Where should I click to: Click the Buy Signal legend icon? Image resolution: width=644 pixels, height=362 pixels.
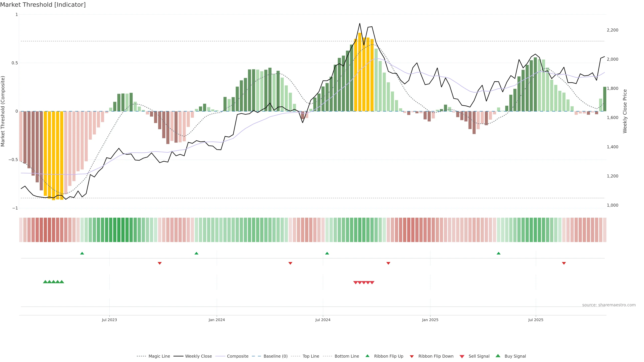[x=498, y=356]
